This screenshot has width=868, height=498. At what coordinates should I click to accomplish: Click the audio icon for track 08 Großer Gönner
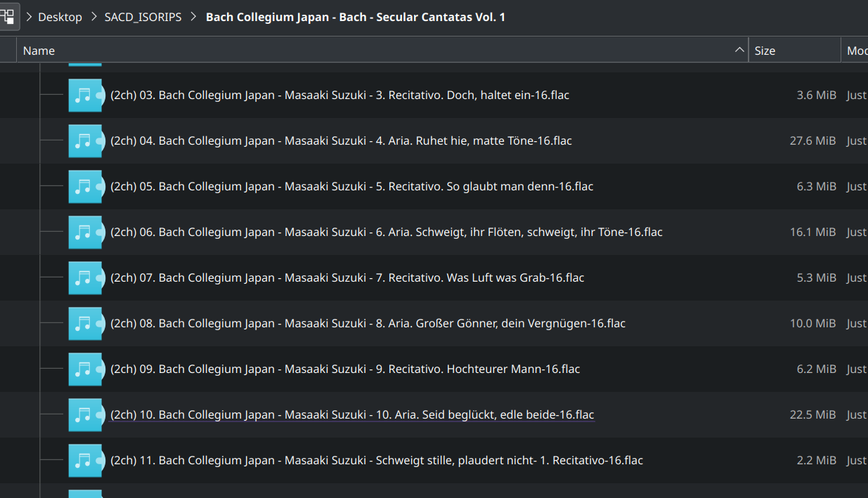pyautogui.click(x=85, y=323)
